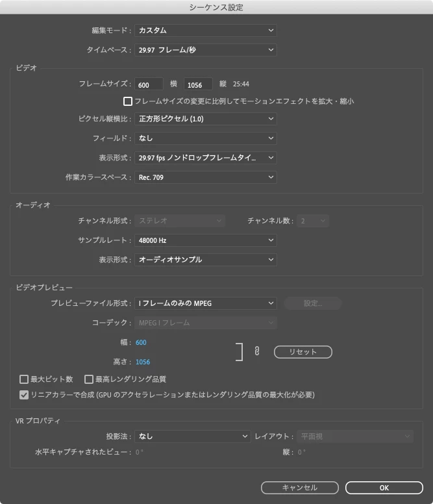
Task: Click the frame height field showing 1056
Action: [x=198, y=84]
